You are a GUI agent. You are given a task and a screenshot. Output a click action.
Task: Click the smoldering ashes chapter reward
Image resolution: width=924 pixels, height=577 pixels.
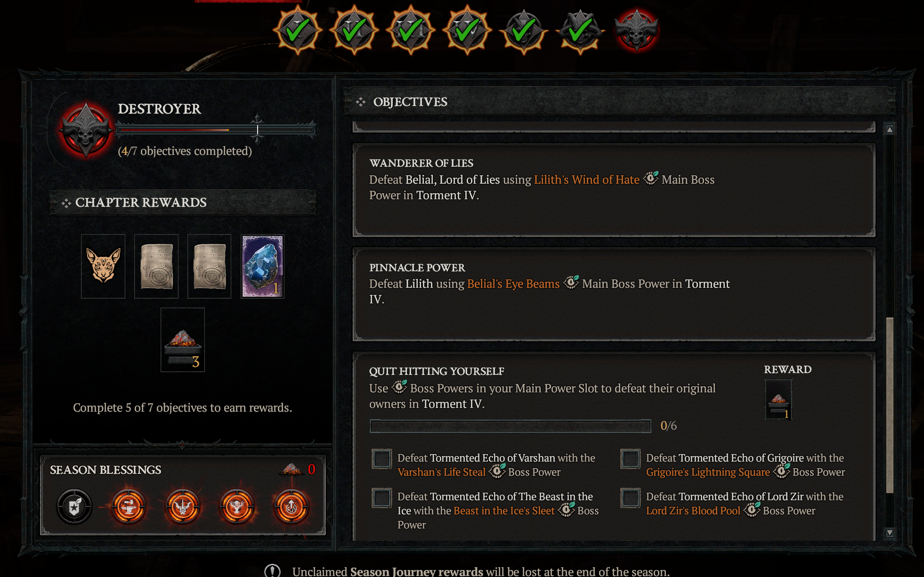pyautogui.click(x=183, y=340)
